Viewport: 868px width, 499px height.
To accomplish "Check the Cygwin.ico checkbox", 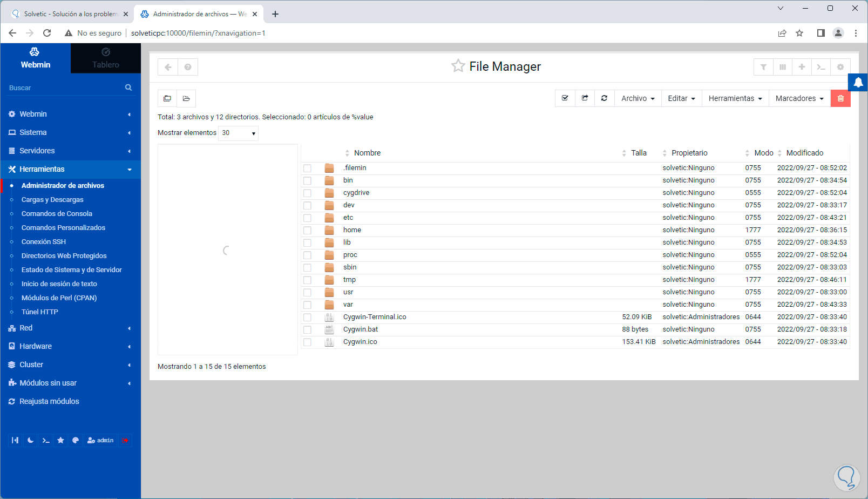I will tap(307, 342).
